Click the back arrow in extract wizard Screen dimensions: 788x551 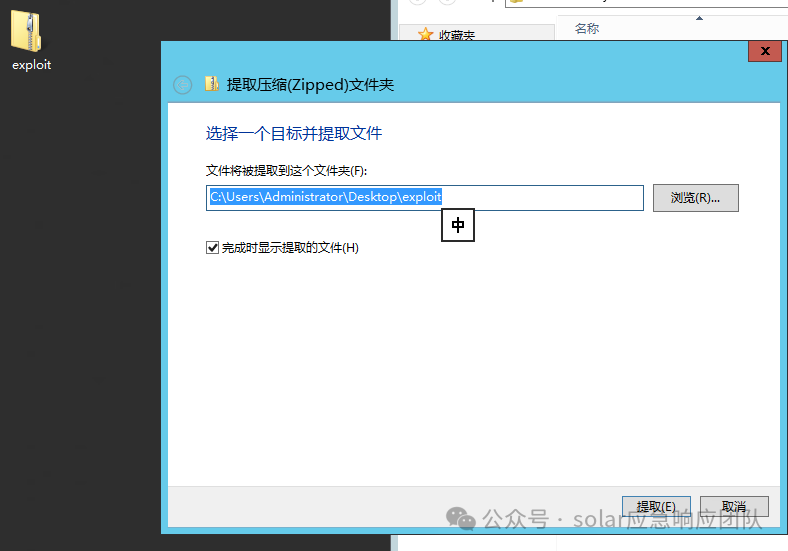(182, 85)
